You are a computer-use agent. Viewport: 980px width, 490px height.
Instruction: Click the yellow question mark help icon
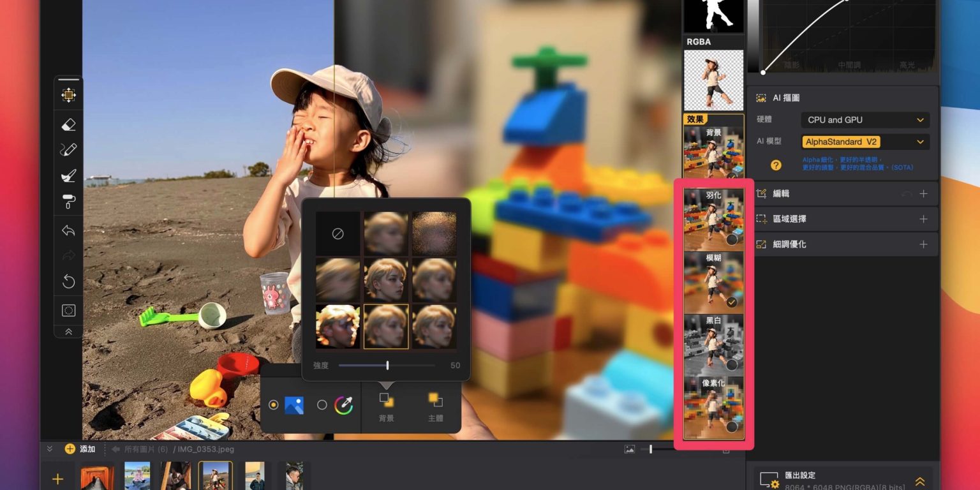pos(776,165)
